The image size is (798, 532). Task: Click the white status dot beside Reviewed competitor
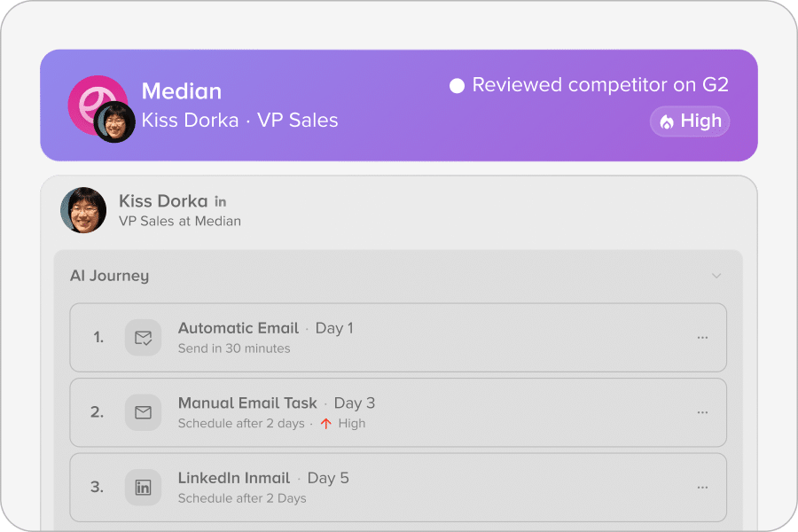tap(458, 86)
